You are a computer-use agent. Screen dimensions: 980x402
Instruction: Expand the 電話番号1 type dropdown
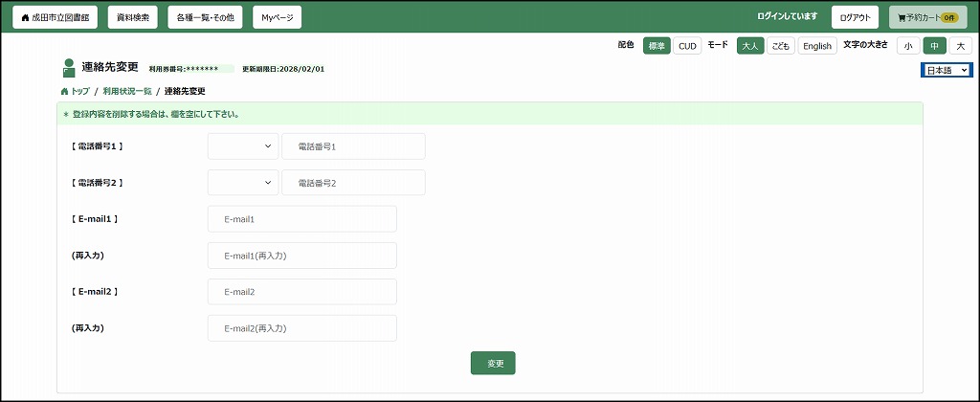pyautogui.click(x=243, y=146)
